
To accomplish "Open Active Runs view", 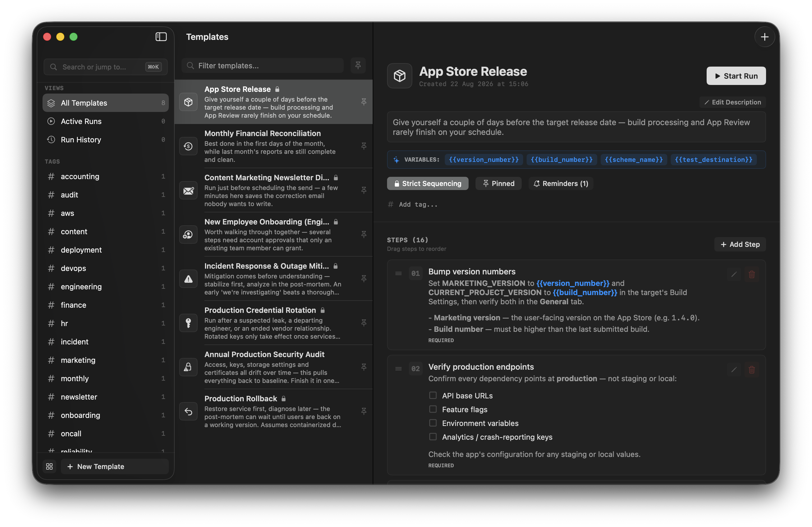I will coord(105,121).
